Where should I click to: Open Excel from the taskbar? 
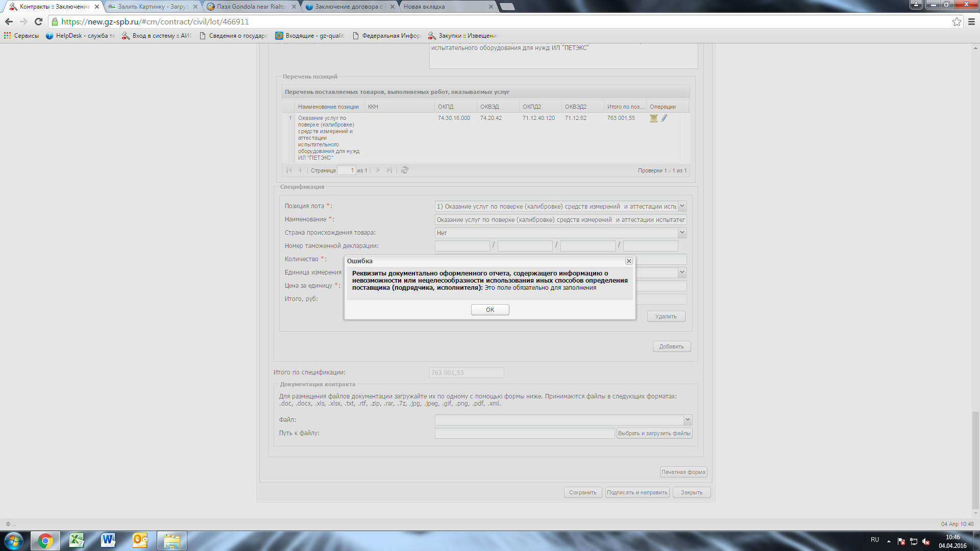(x=77, y=541)
